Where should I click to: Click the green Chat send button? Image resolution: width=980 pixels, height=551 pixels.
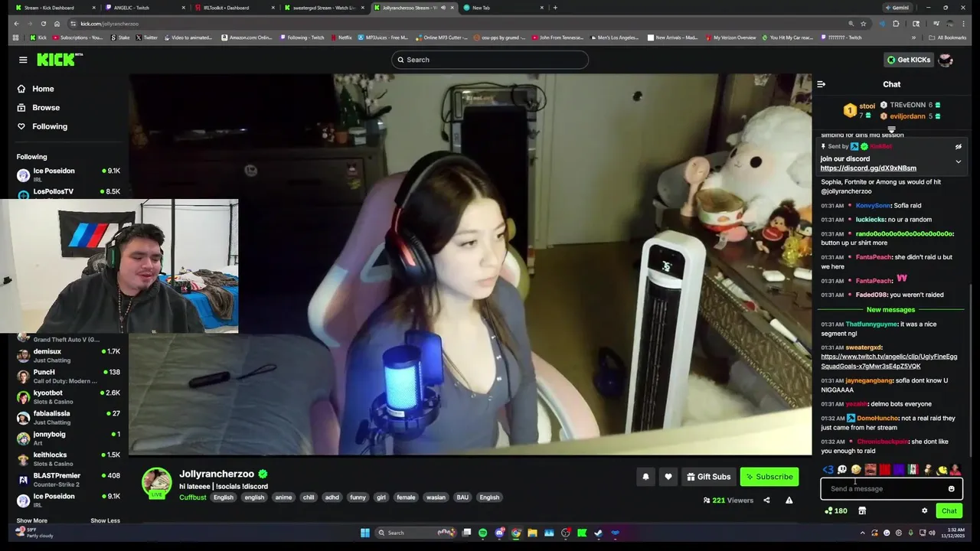949,510
